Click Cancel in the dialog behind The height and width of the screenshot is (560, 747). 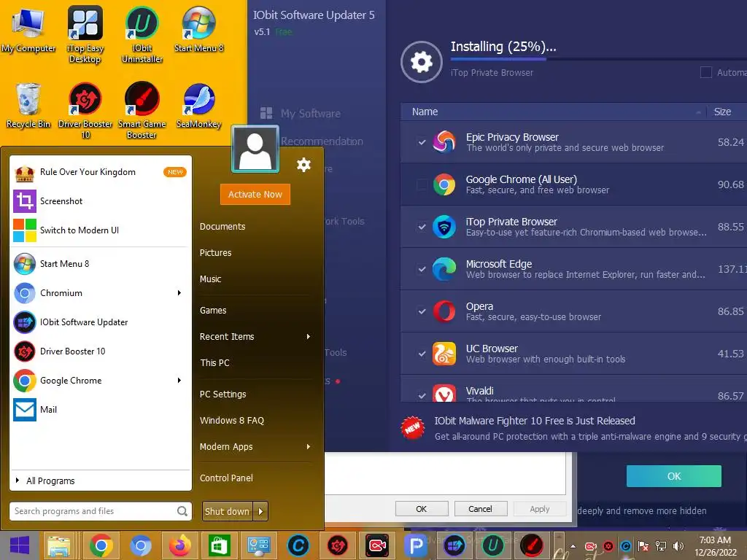[x=480, y=509]
